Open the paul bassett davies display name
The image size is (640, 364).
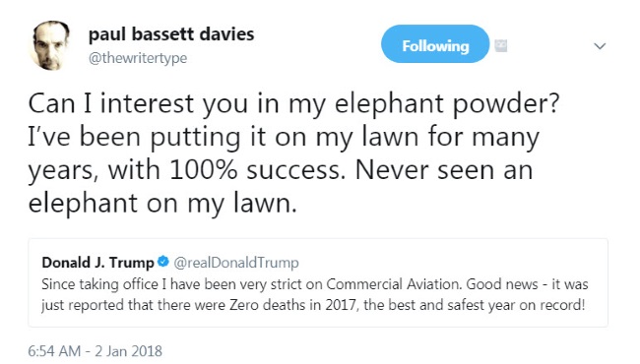[x=171, y=34]
